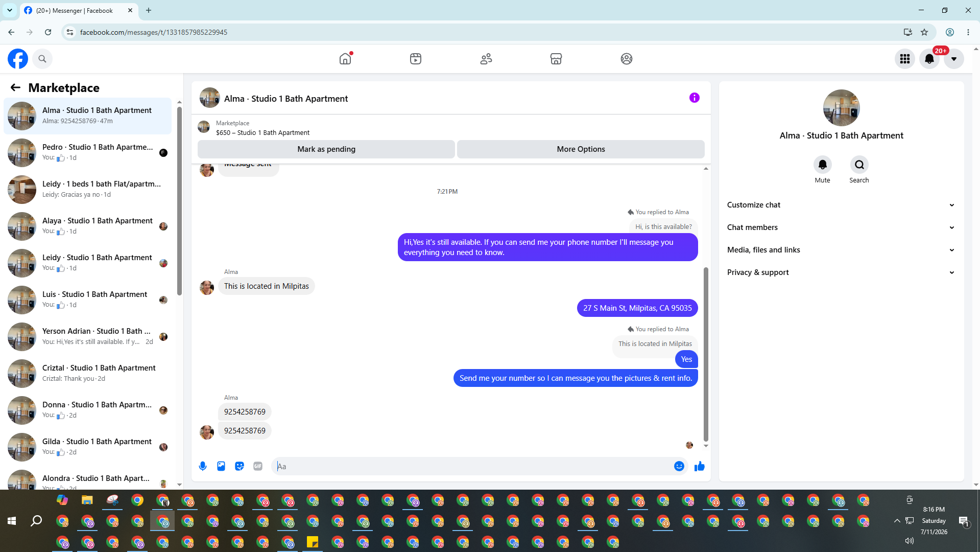
Task: Open Facebook search magnifier
Action: [x=42, y=59]
